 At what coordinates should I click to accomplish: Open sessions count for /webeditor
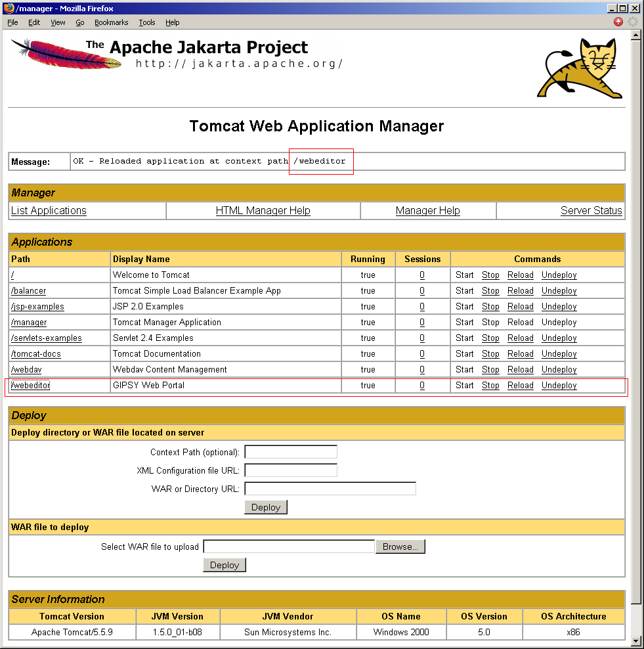pyautogui.click(x=422, y=385)
